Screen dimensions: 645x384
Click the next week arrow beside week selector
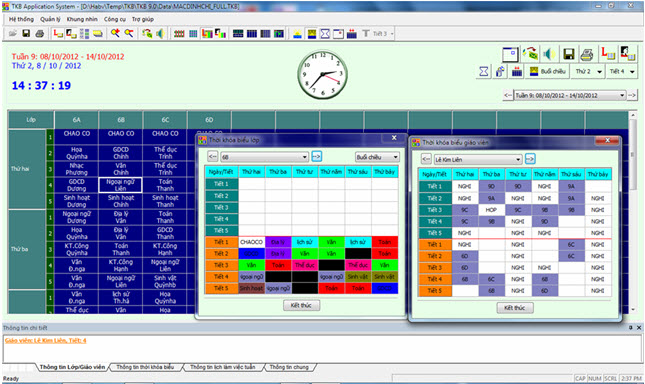(632, 95)
